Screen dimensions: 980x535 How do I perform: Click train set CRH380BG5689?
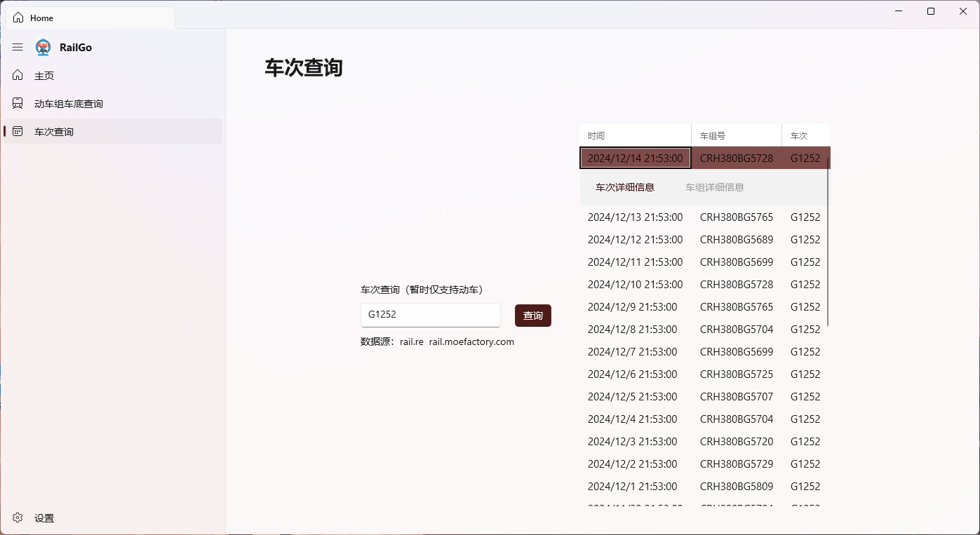(x=737, y=240)
